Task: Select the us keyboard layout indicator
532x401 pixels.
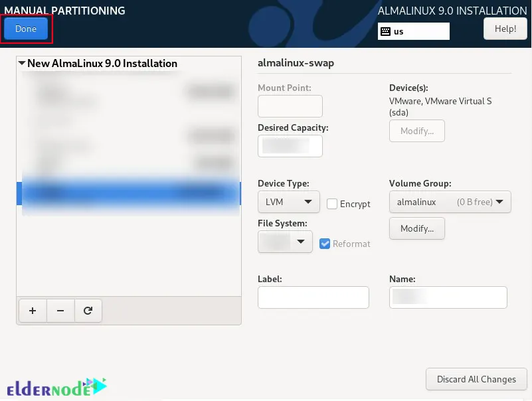Action: click(414, 31)
